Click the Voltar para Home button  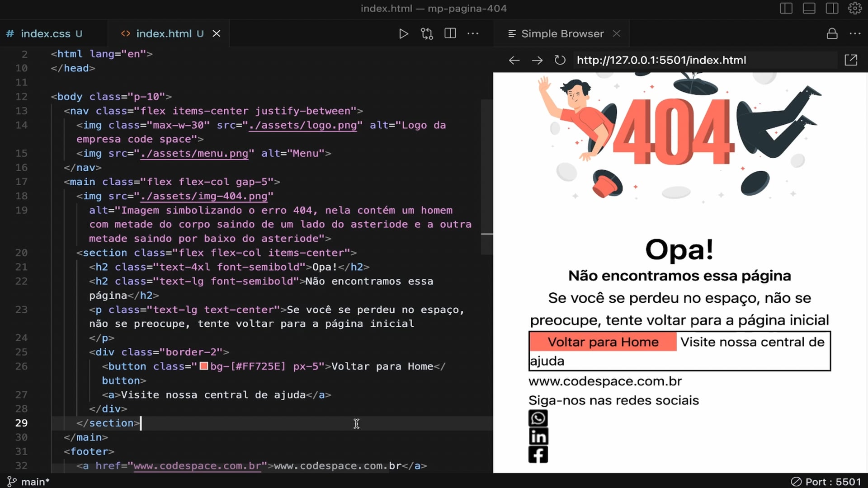coord(603,342)
